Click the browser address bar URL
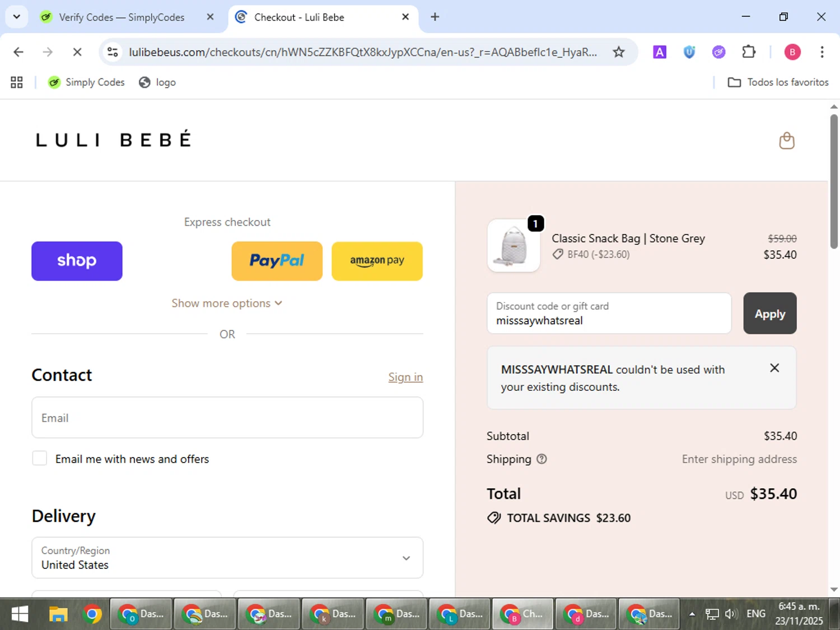Screen dimensions: 840x630 pos(363,52)
